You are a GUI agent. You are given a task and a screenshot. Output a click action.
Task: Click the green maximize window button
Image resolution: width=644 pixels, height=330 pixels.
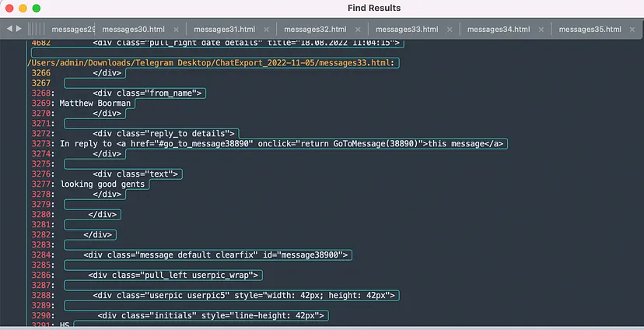pos(36,9)
